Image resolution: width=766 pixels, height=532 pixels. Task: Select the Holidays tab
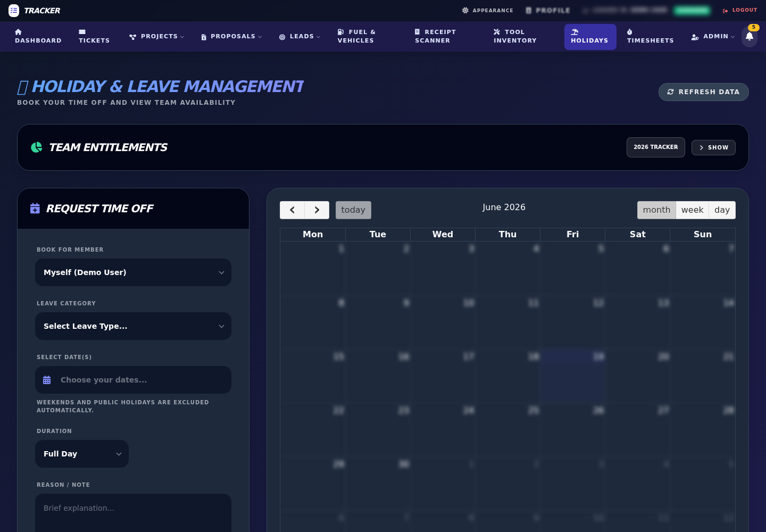click(590, 37)
